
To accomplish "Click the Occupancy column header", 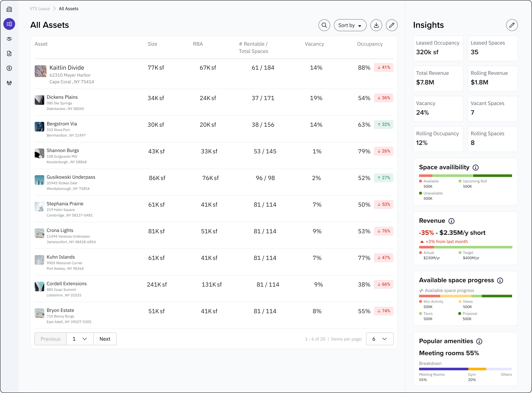I will [370, 44].
